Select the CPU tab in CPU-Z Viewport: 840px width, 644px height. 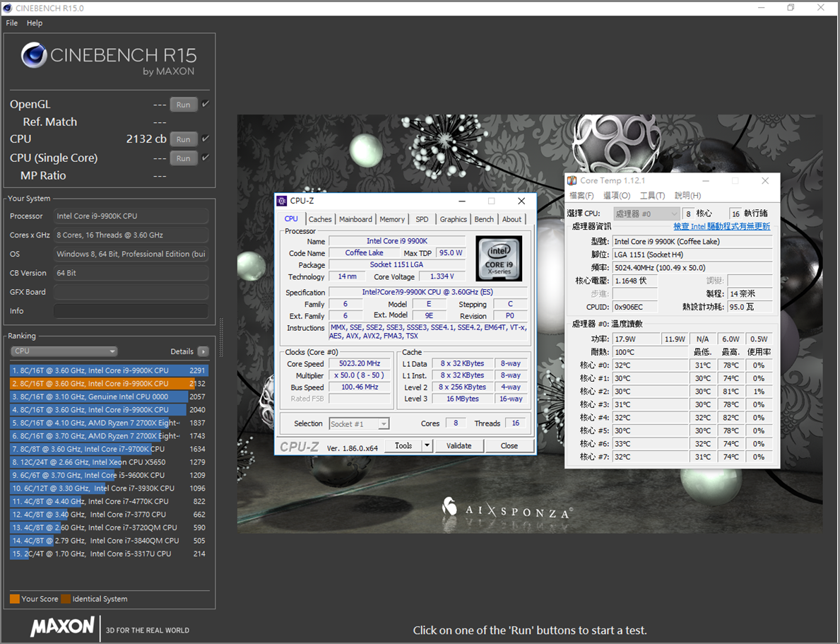click(291, 218)
